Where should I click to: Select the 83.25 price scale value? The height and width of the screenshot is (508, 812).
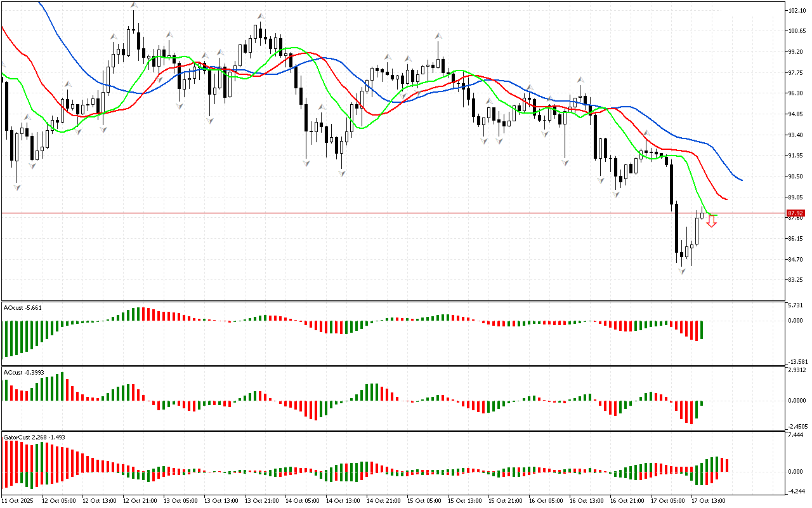tap(797, 280)
